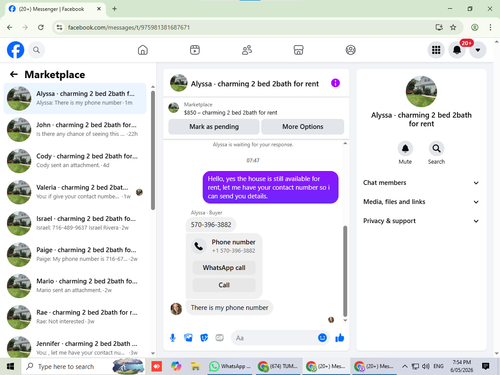Open the Rae conversation in list
Screen dimensions: 500x375
coord(75,317)
